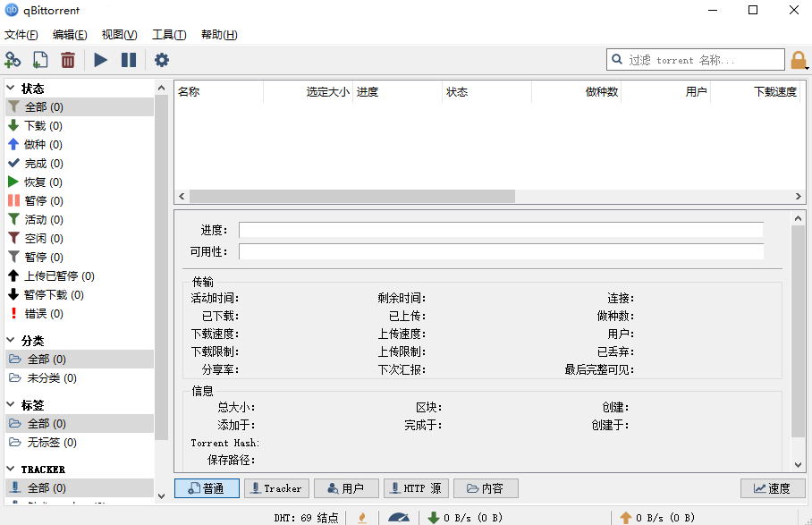Click the flame icon in status bar
Screen dimensions: 812x525
tap(362, 517)
